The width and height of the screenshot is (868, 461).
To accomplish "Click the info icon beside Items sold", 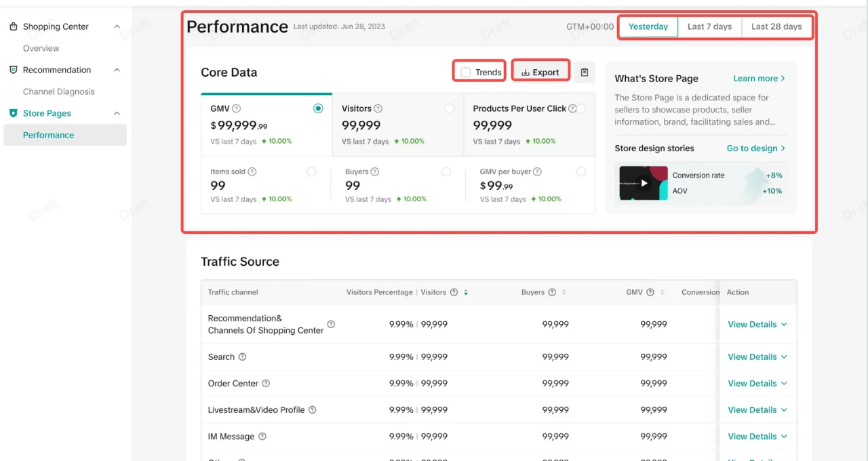I will pos(252,172).
